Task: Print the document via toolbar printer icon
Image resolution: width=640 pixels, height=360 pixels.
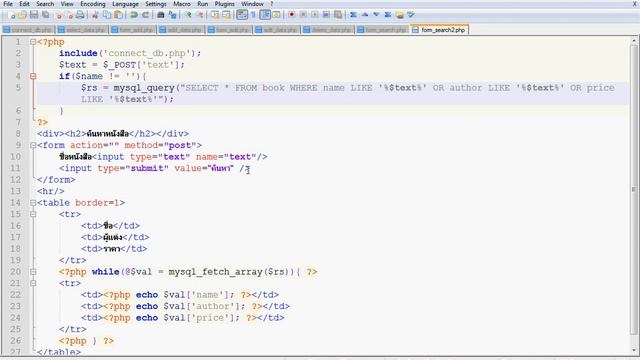Action: click(80, 15)
